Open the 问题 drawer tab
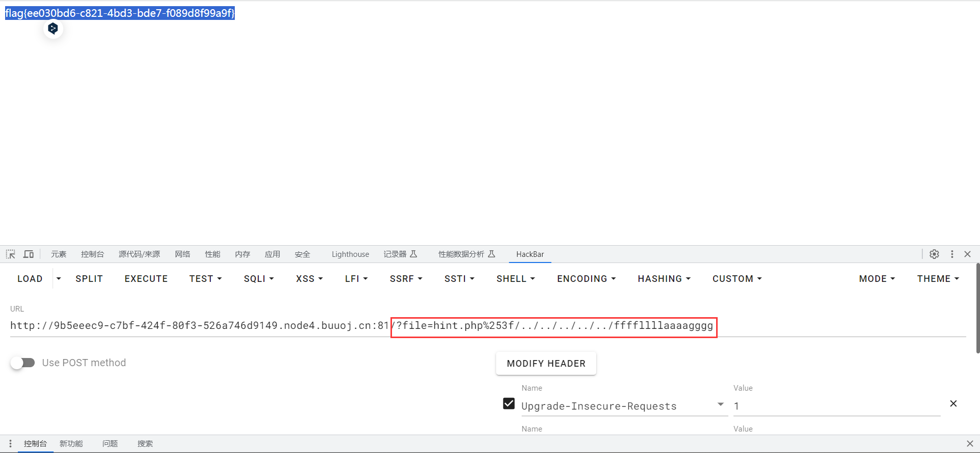The width and height of the screenshot is (980, 453). (110, 444)
